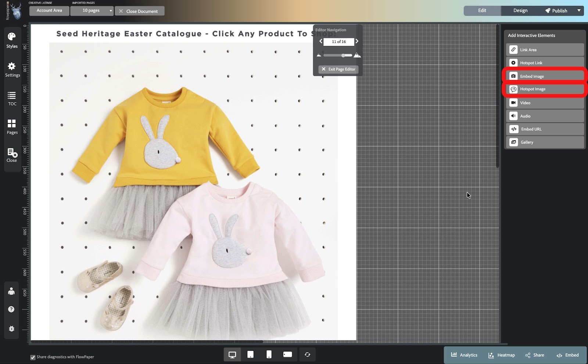
Task: Select the Edit tab
Action: tap(482, 11)
